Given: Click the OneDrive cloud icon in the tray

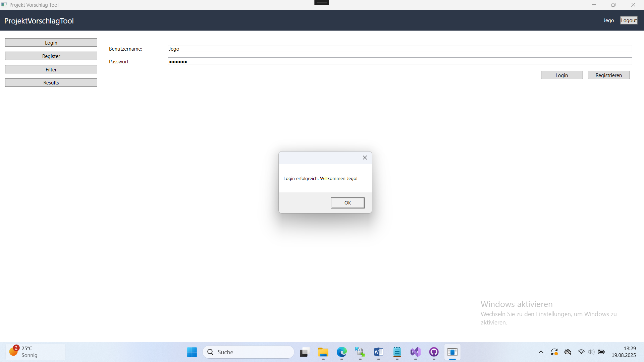Looking at the screenshot, I should 568,352.
